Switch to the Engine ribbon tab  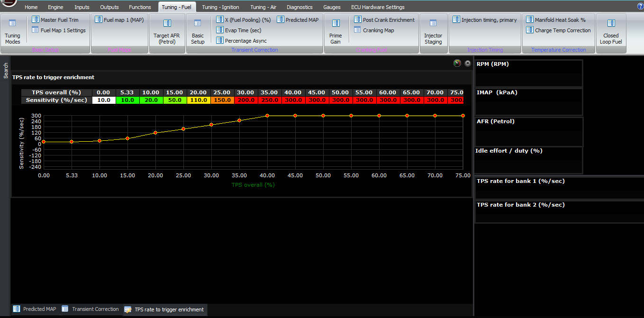(55, 7)
